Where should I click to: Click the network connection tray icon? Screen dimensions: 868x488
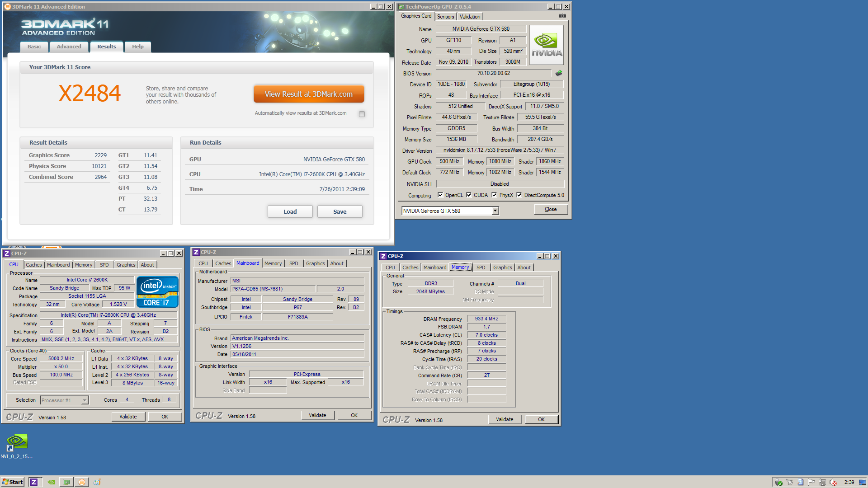[822, 482]
